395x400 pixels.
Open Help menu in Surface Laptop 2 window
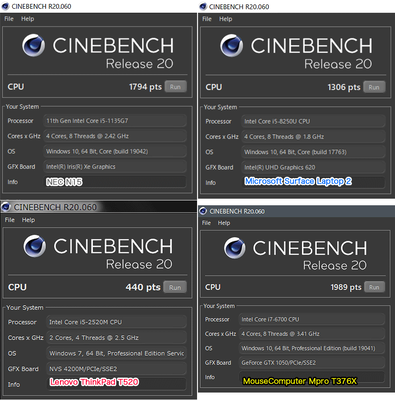pyautogui.click(x=225, y=19)
